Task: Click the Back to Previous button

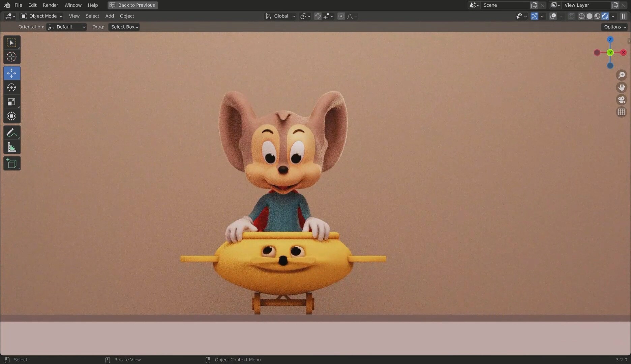Action: (x=132, y=5)
